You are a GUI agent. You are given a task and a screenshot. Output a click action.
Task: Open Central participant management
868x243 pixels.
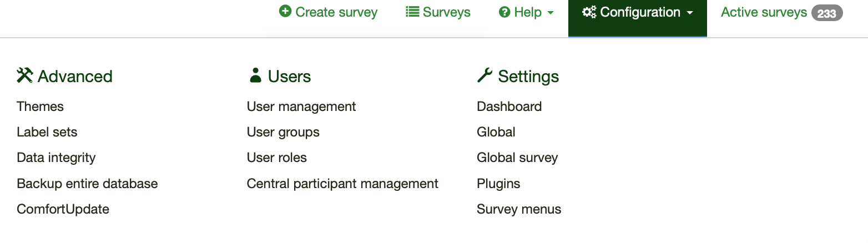click(x=342, y=184)
